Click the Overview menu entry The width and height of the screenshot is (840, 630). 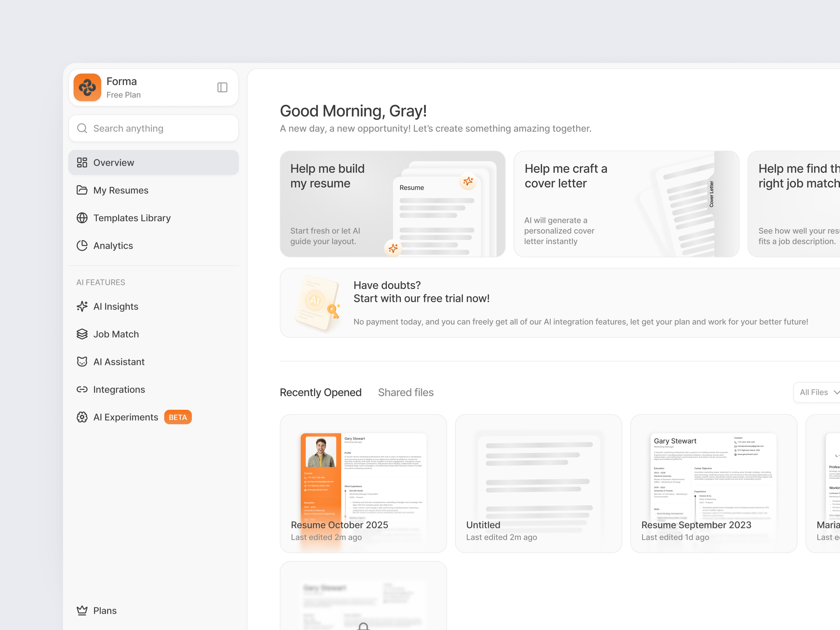coord(114,162)
